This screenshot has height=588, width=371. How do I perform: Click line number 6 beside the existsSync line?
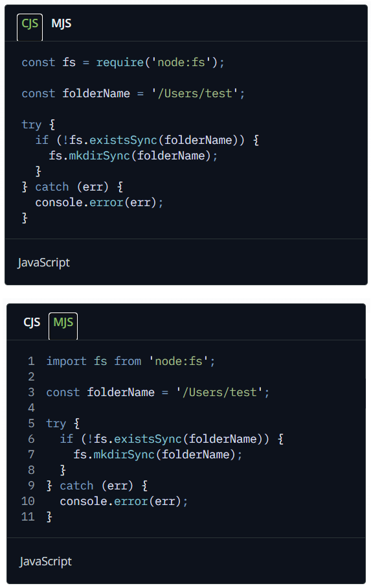point(32,439)
